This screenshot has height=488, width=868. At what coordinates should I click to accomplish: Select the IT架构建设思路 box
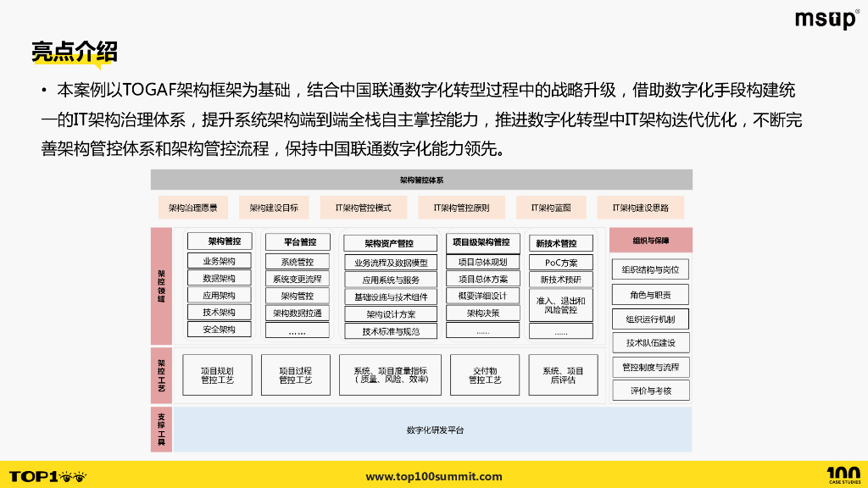tap(641, 208)
